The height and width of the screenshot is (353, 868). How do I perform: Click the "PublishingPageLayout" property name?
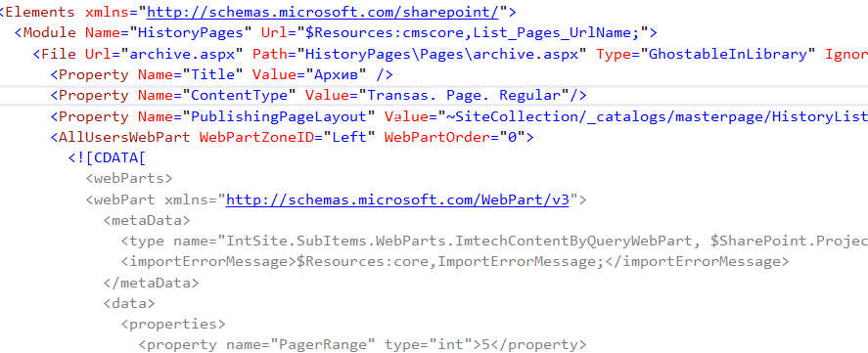click(280, 116)
